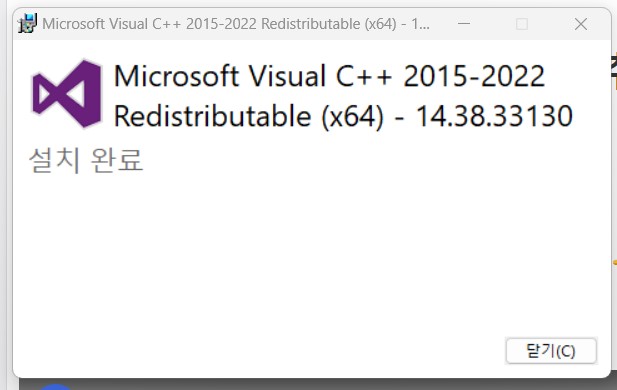
Task: Click the greyed-out maximize window button
Action: (522, 24)
